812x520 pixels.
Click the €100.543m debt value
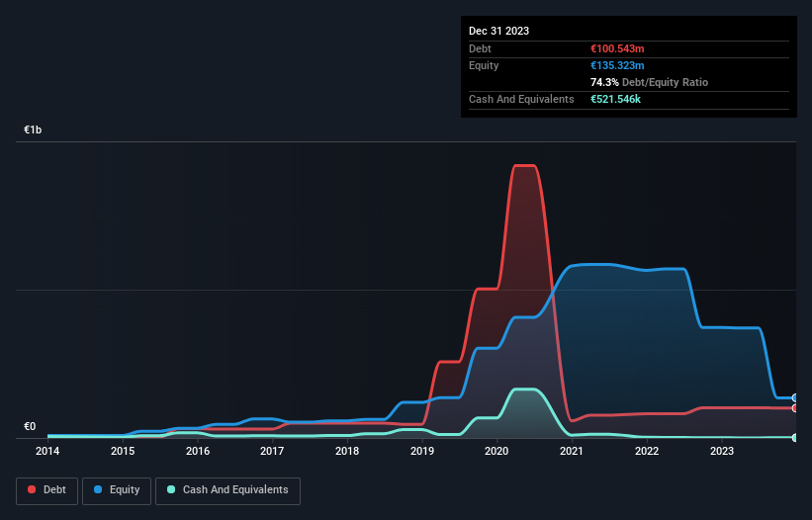tap(617, 48)
